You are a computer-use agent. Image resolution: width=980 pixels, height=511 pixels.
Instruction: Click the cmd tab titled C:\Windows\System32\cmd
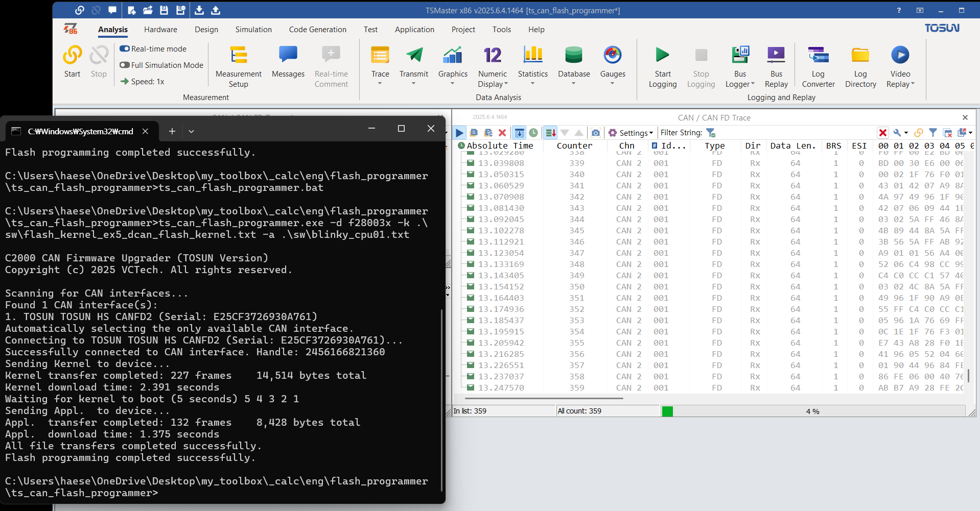click(80, 131)
